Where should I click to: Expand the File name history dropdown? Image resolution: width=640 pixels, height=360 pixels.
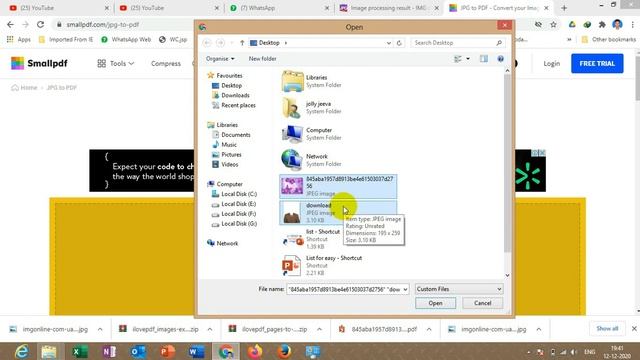[405, 289]
